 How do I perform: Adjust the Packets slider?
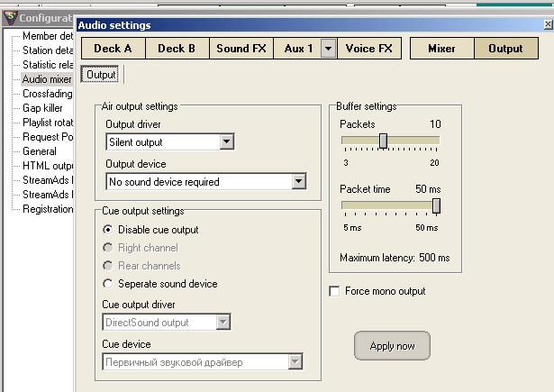coord(383,141)
